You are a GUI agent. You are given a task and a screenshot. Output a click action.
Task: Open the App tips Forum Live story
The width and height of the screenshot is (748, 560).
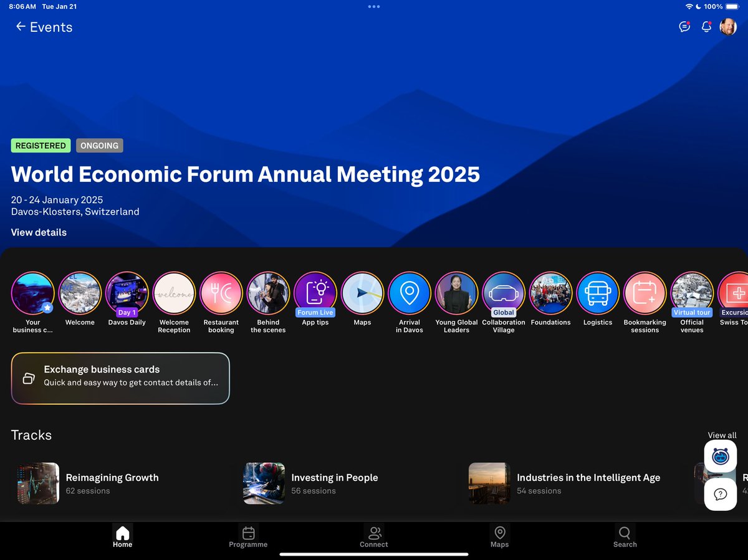(x=315, y=293)
